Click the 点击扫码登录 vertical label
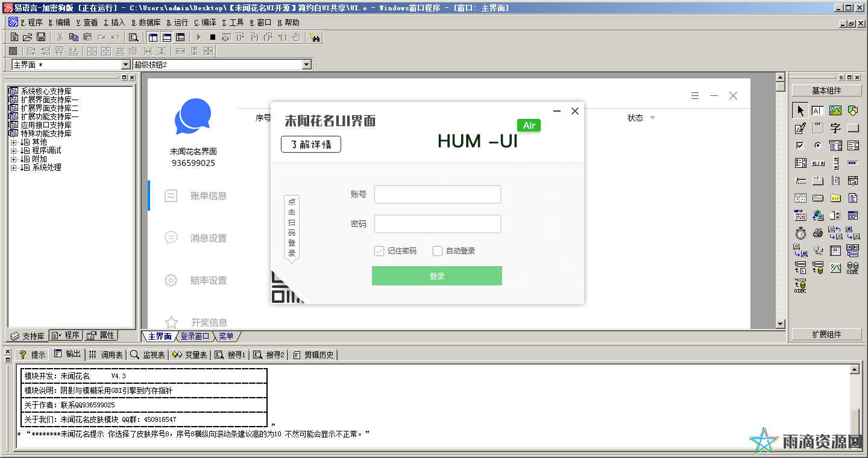The image size is (868, 458). click(292, 227)
